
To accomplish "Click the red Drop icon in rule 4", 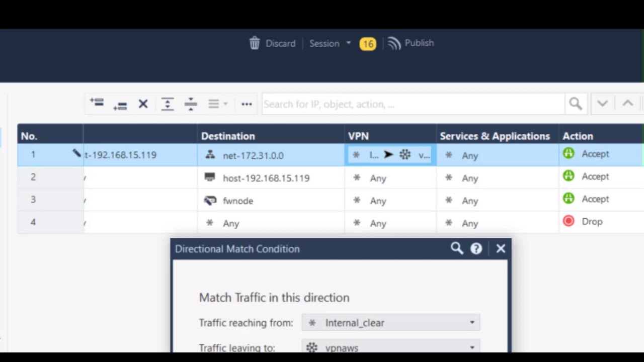I will point(569,221).
